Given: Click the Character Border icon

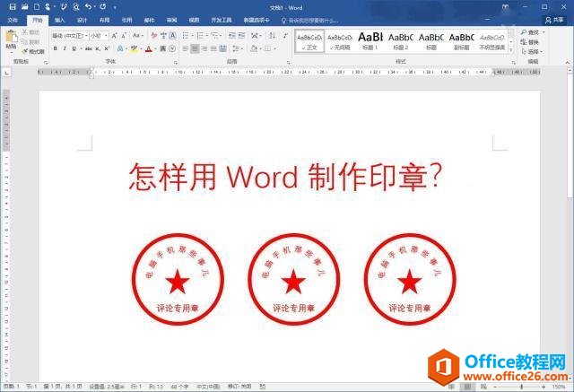Looking at the screenshot, I should (x=172, y=36).
